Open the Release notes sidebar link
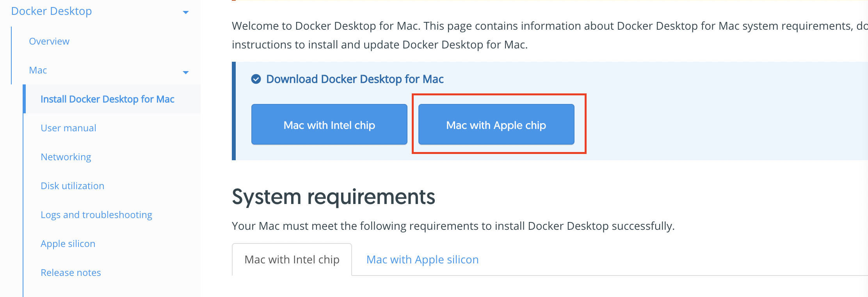Image resolution: width=868 pixels, height=297 pixels. click(71, 273)
